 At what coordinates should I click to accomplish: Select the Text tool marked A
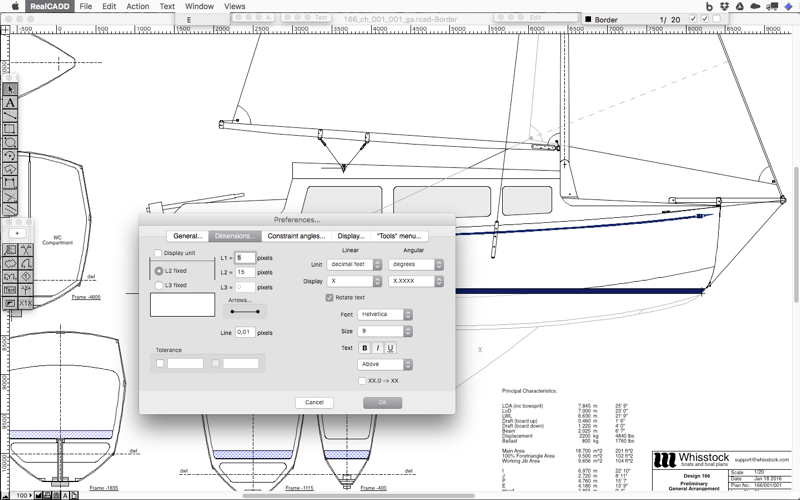point(10,103)
